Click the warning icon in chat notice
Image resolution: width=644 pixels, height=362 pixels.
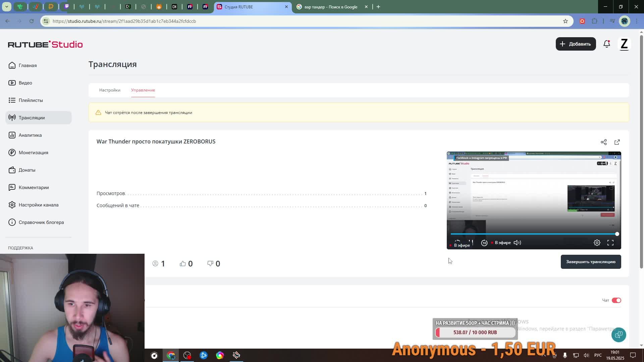click(x=98, y=113)
